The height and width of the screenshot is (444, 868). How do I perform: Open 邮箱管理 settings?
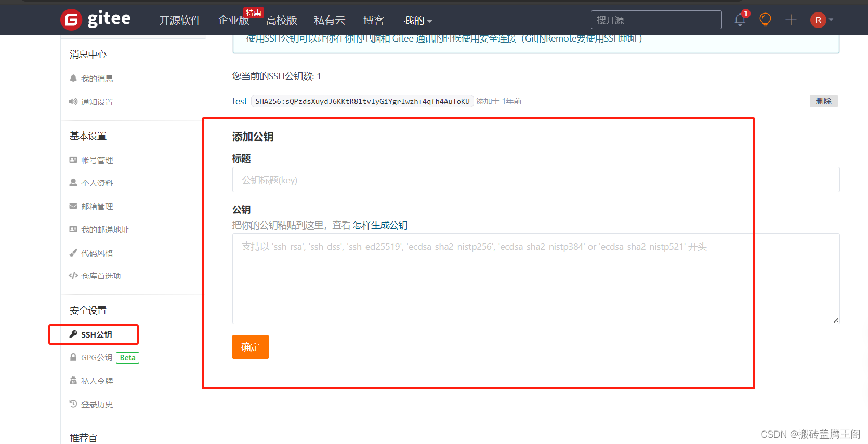tap(97, 206)
